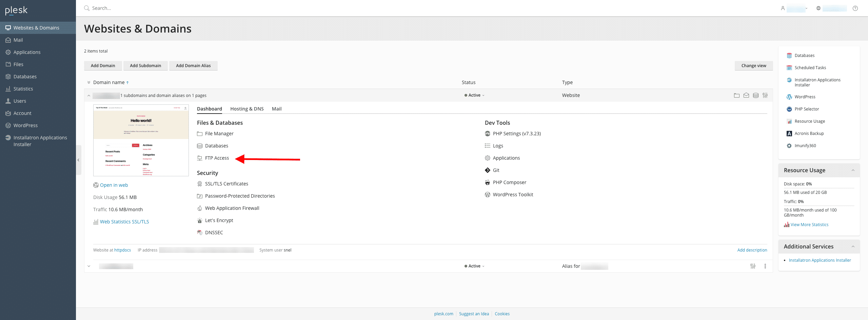This screenshot has width=868, height=320.
Task: Go to Account in sidebar
Action: [38, 113]
